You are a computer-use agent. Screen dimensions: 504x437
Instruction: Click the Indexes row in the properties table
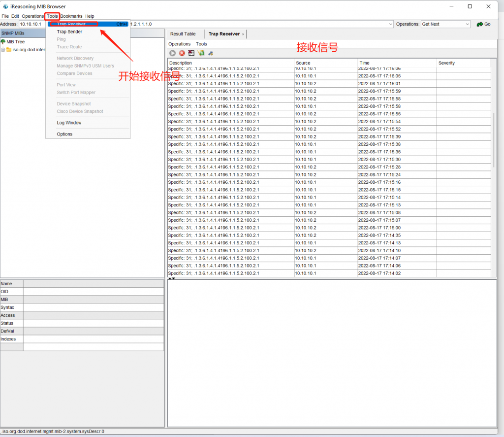pyautogui.click(x=82, y=339)
